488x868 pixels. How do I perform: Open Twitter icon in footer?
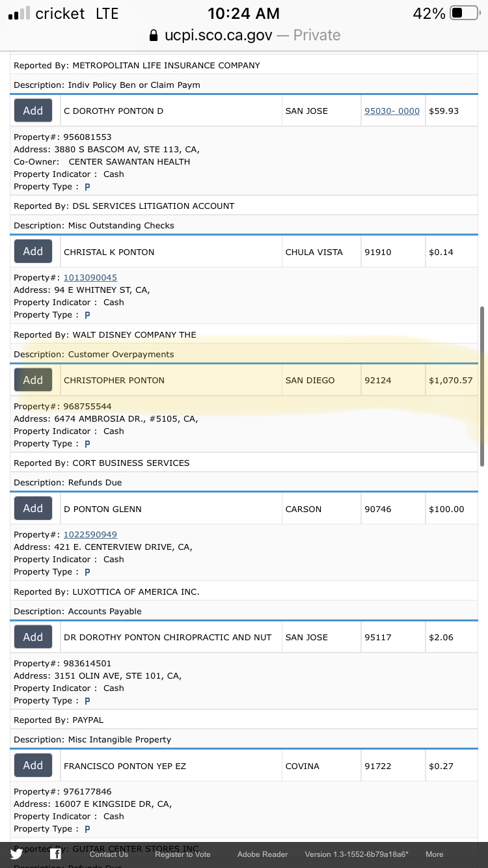click(x=16, y=854)
